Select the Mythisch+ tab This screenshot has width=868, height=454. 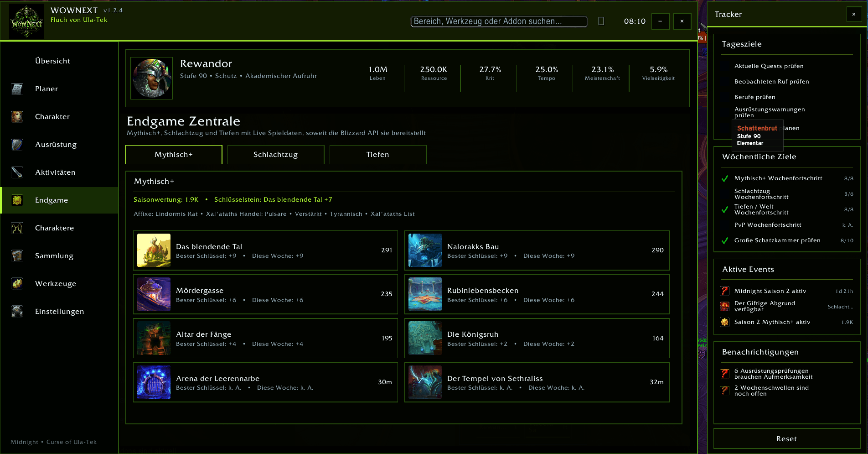point(174,155)
